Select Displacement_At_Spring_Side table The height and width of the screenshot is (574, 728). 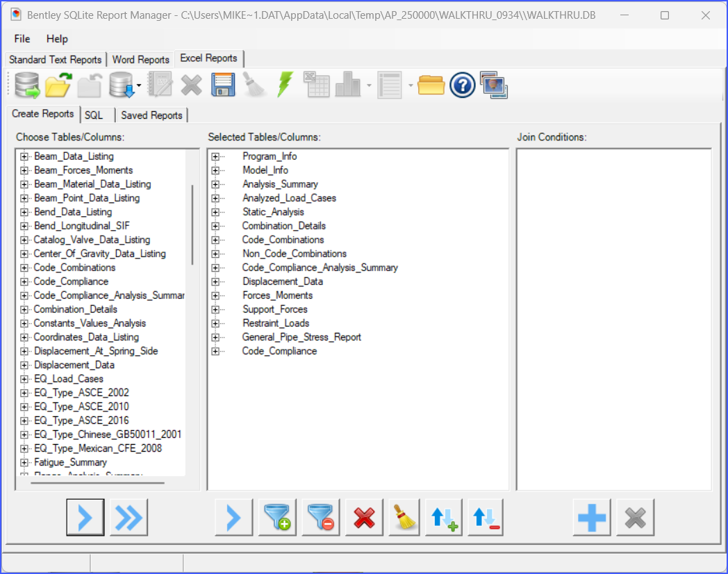(96, 351)
